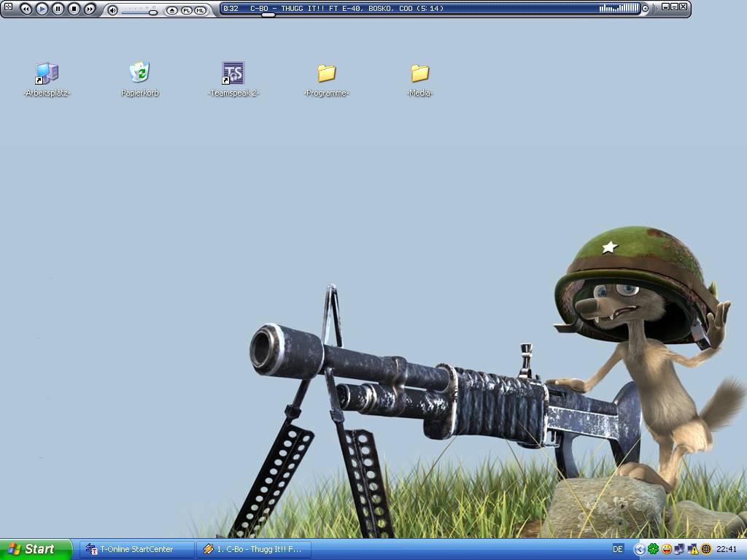Toggle the Winamp media library (ML) window
This screenshot has width=747, height=560.
[x=200, y=10]
